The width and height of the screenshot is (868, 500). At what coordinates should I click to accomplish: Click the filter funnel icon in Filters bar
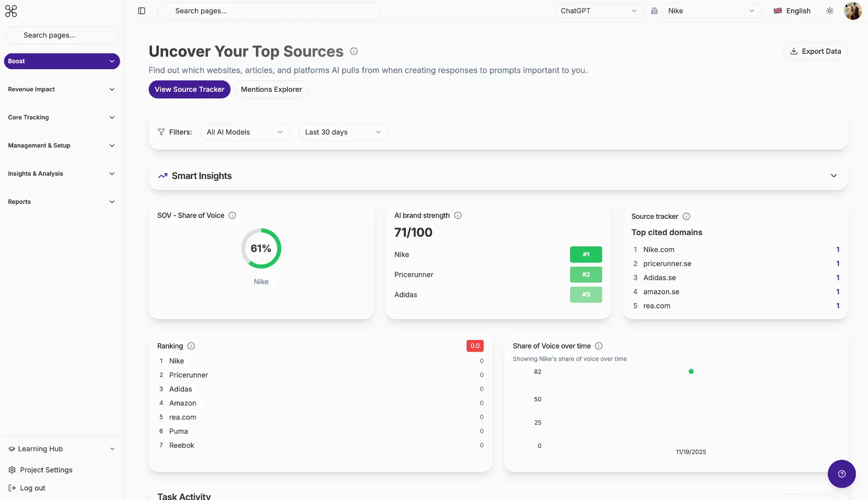161,132
